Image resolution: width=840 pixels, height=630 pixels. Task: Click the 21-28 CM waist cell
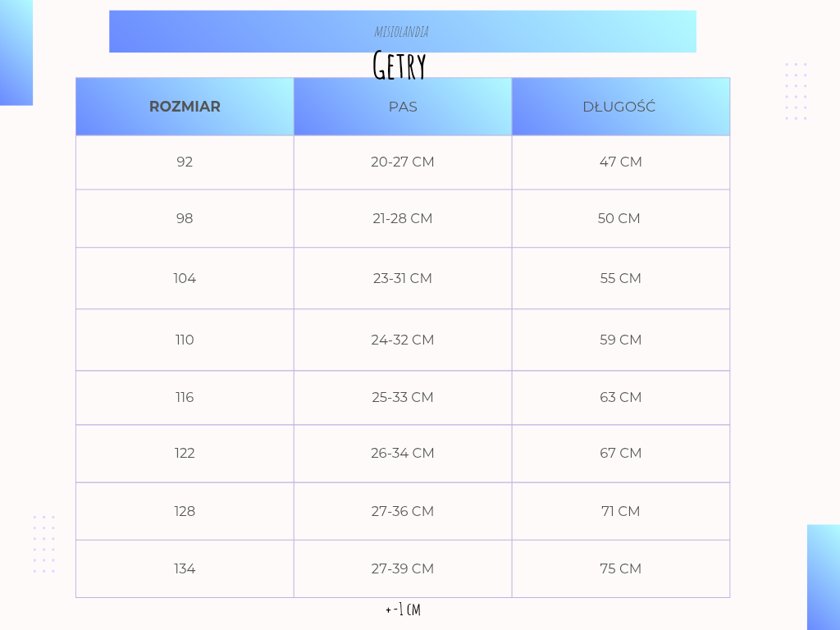click(x=403, y=218)
